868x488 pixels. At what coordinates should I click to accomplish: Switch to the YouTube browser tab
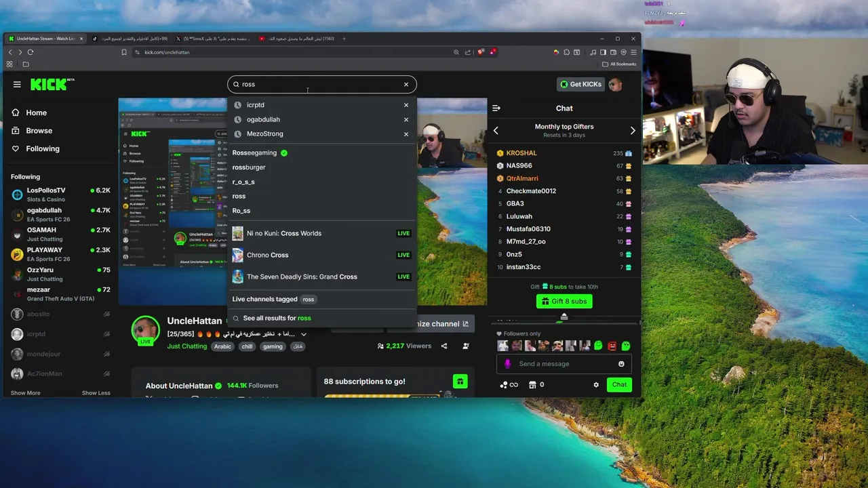click(297, 39)
